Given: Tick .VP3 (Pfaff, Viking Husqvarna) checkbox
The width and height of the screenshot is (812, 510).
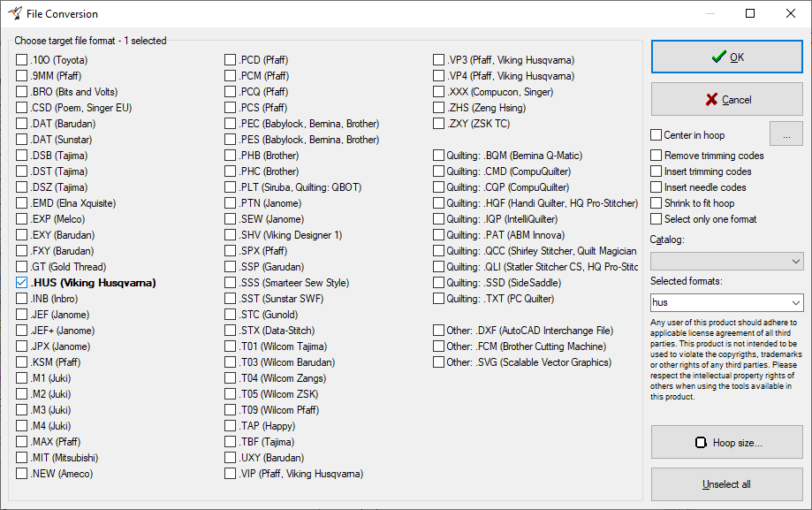Looking at the screenshot, I should [x=438, y=60].
